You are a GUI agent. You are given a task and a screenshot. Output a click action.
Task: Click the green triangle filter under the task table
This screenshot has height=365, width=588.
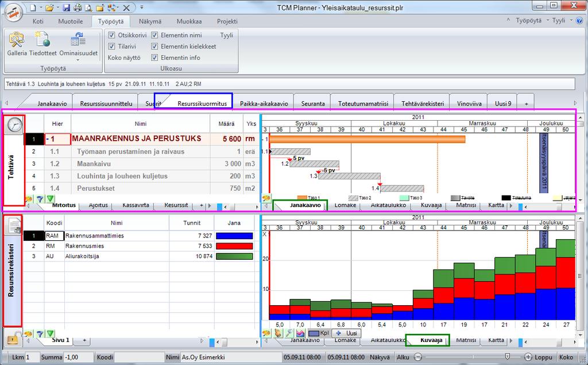pos(51,199)
